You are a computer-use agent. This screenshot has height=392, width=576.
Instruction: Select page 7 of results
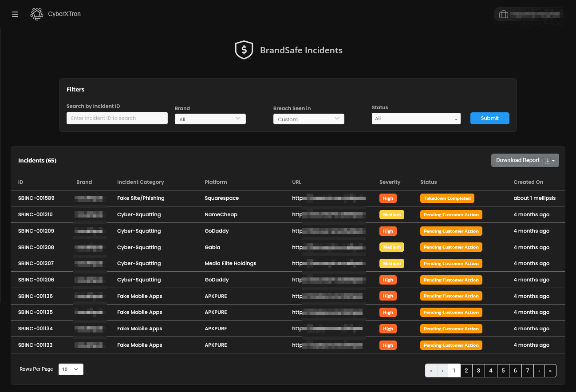pos(527,370)
